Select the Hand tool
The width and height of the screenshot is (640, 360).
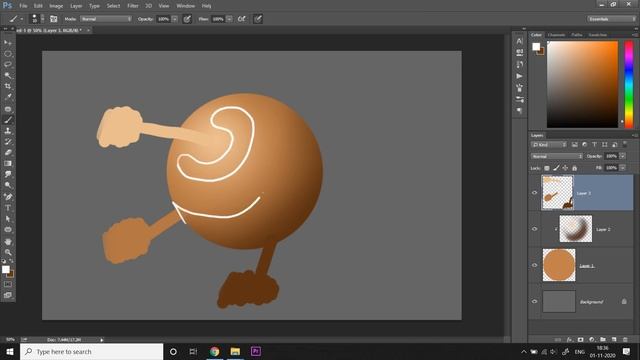pos(8,242)
